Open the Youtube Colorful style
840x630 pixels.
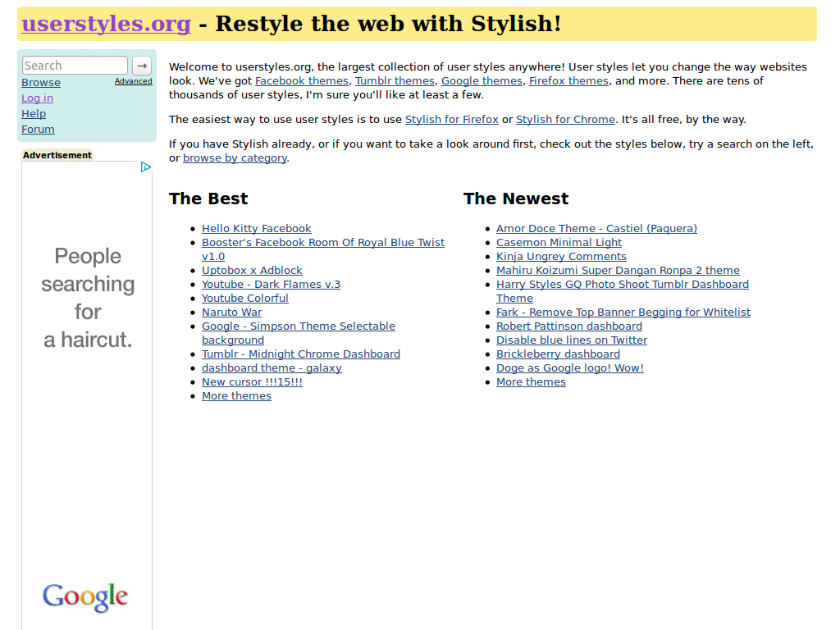pyautogui.click(x=244, y=299)
